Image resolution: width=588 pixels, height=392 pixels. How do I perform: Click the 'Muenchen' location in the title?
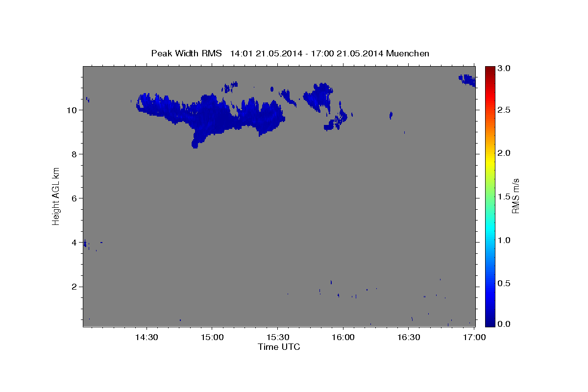[408, 53]
